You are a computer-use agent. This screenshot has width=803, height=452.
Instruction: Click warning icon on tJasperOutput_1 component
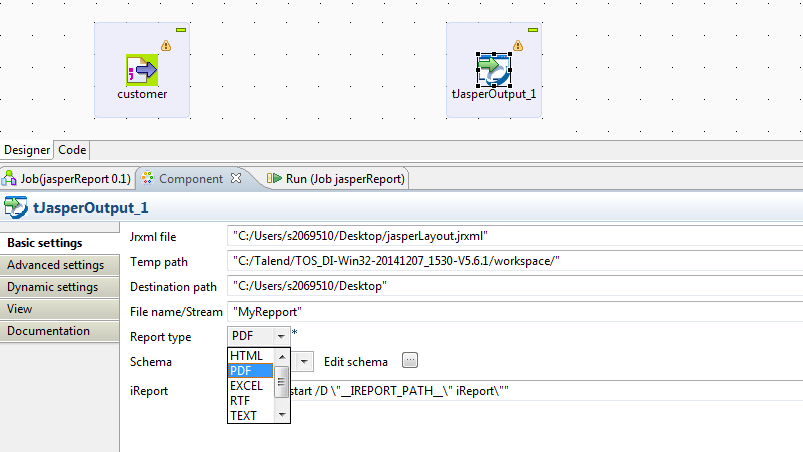518,46
